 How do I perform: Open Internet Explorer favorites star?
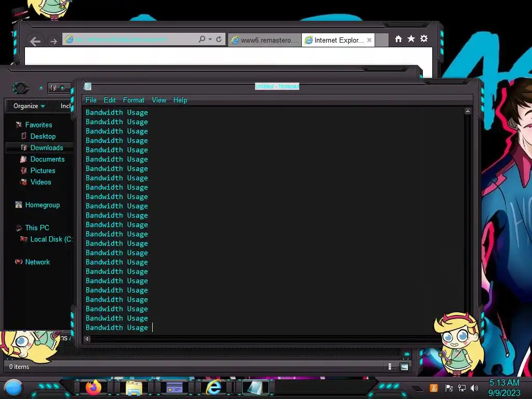(x=411, y=38)
